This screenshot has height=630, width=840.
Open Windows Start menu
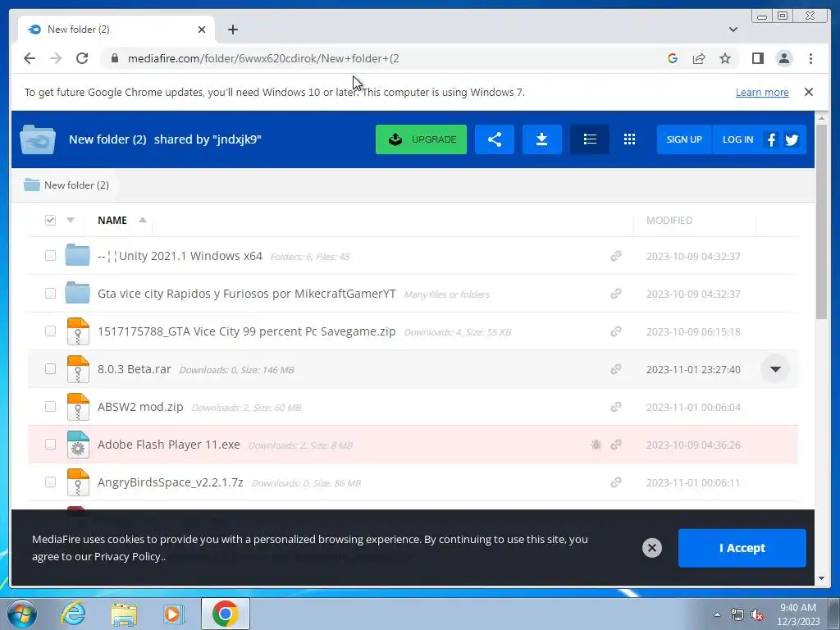pos(22,614)
